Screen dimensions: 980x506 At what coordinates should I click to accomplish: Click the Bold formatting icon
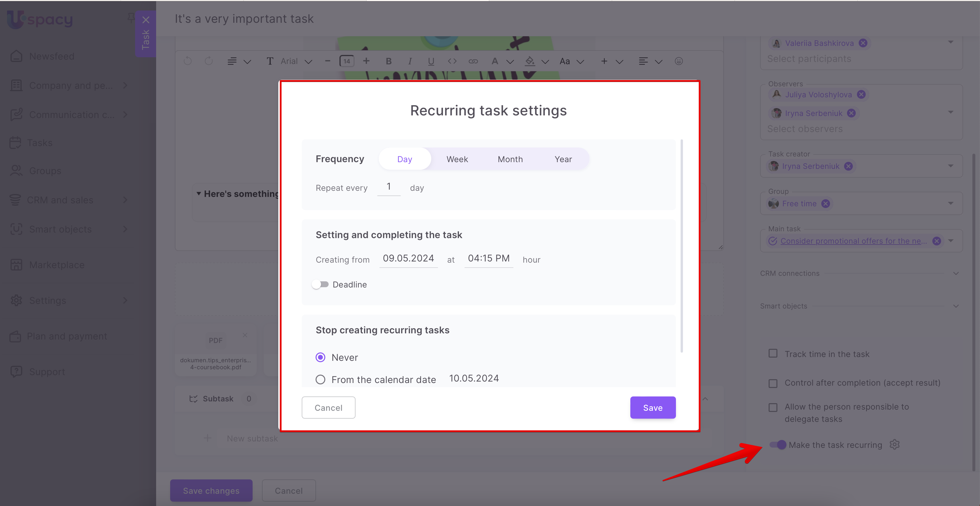pos(389,61)
